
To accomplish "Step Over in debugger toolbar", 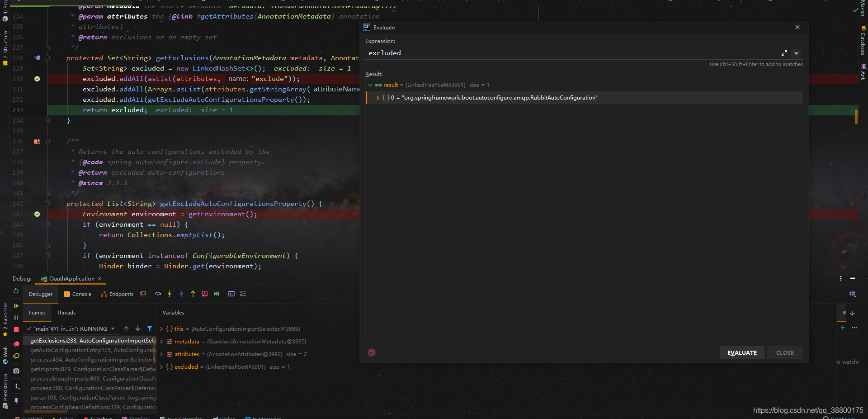I will point(158,294).
